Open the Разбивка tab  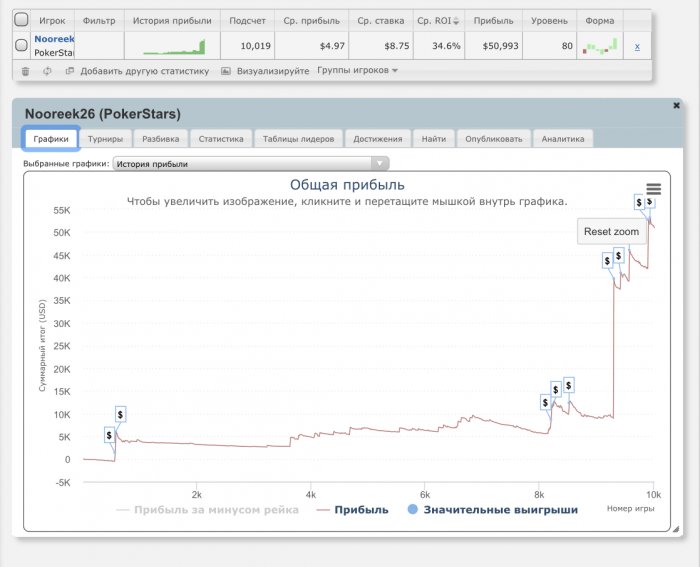pos(161,139)
